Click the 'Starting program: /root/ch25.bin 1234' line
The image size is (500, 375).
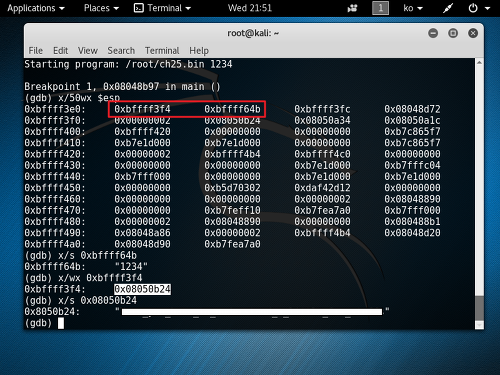[x=128, y=64]
